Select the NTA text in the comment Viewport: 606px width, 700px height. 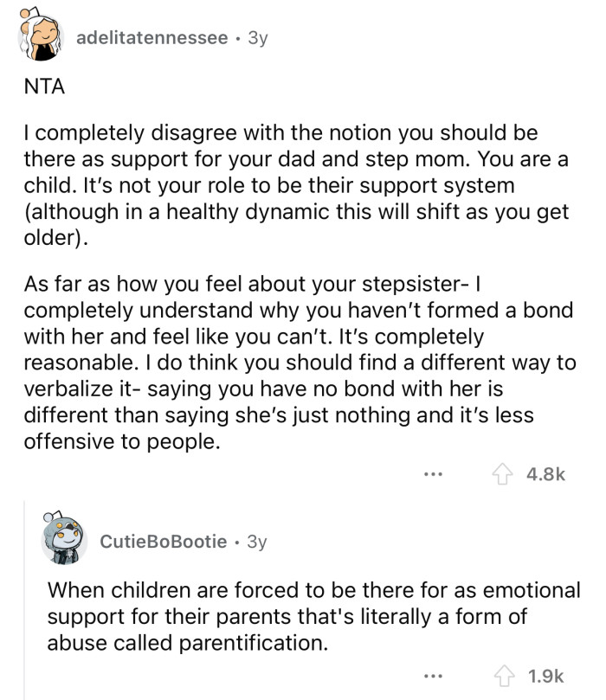[x=38, y=85]
